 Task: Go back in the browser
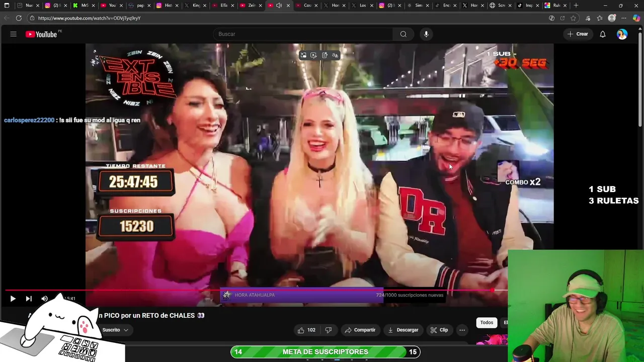point(7,18)
